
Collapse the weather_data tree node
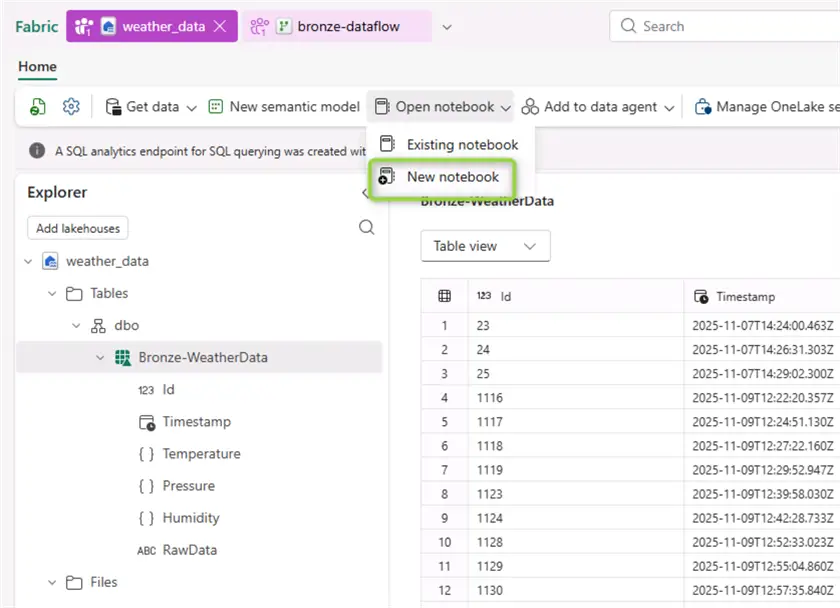(x=28, y=261)
